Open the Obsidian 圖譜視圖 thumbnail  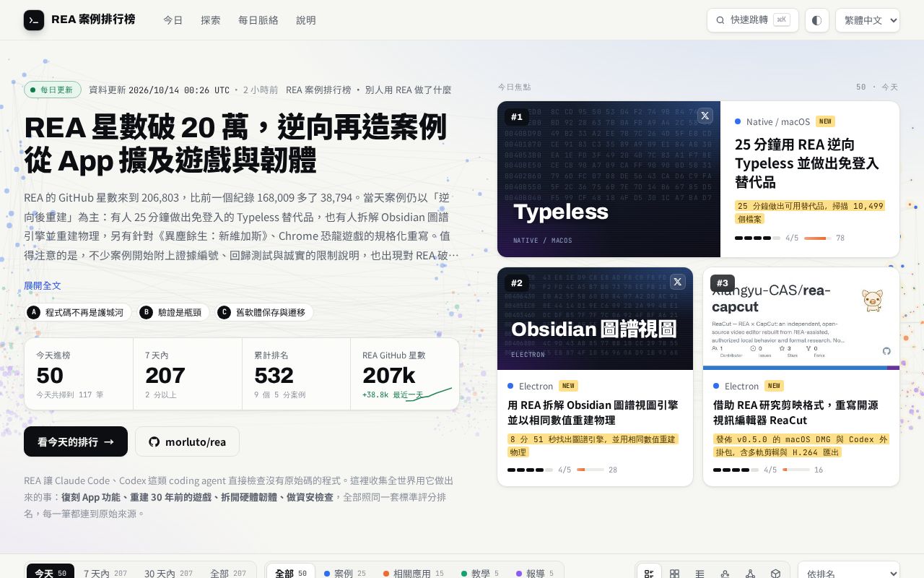595,319
